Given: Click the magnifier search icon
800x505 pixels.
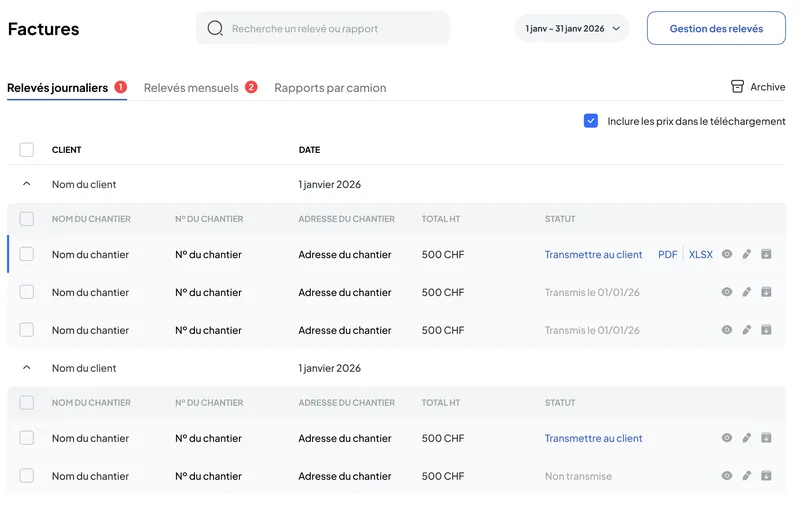Looking at the screenshot, I should [x=215, y=28].
